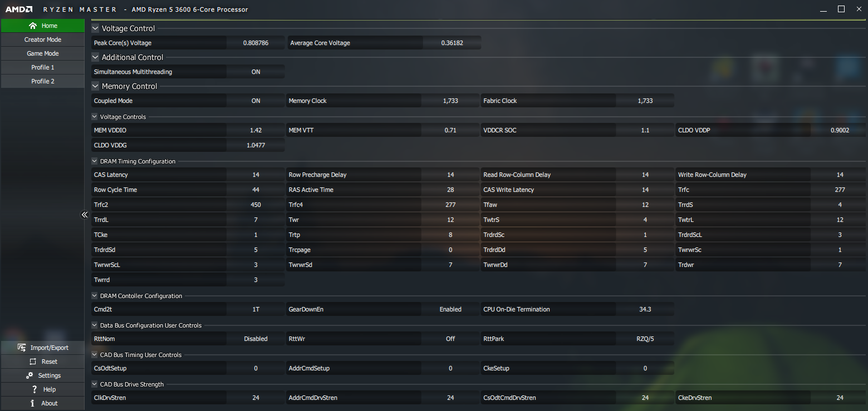The width and height of the screenshot is (868, 411).
Task: Click Twrrd value 3
Action: [x=256, y=280]
